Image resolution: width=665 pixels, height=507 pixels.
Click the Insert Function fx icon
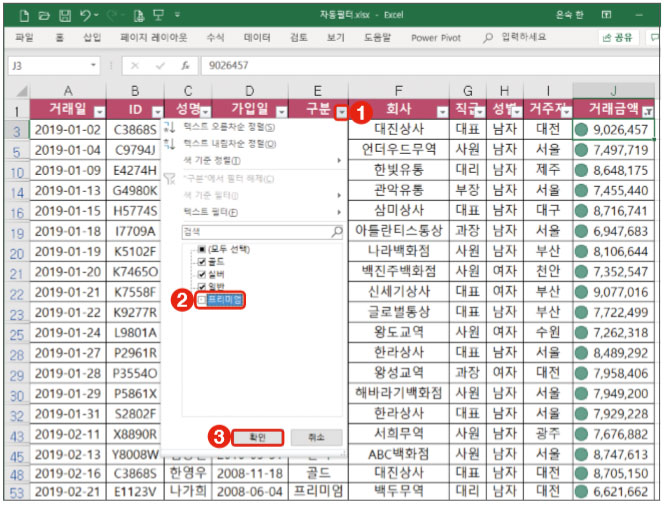(x=185, y=66)
